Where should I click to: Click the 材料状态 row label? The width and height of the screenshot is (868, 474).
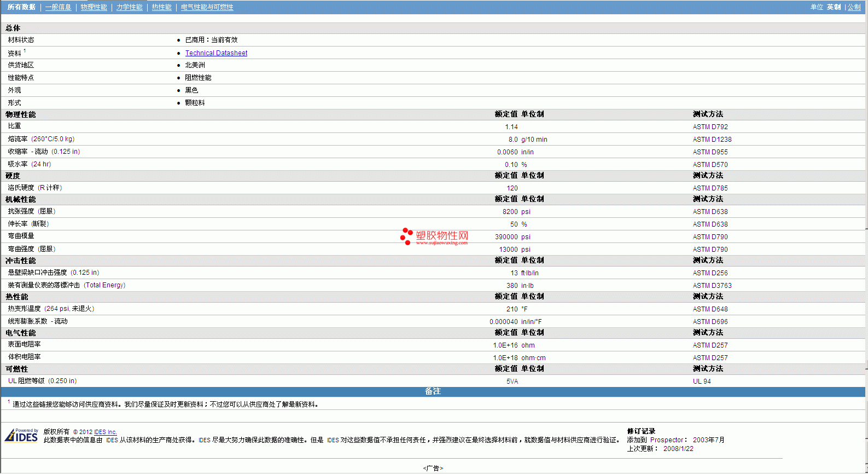(21, 40)
